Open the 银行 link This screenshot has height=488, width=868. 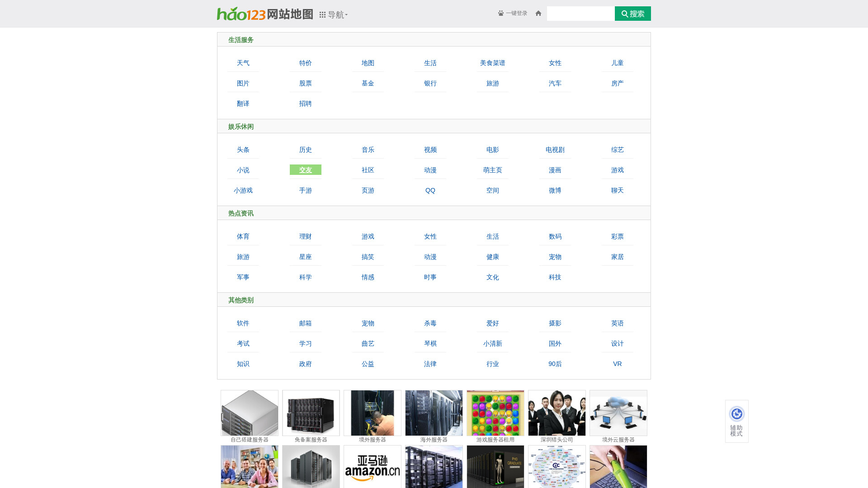(430, 83)
